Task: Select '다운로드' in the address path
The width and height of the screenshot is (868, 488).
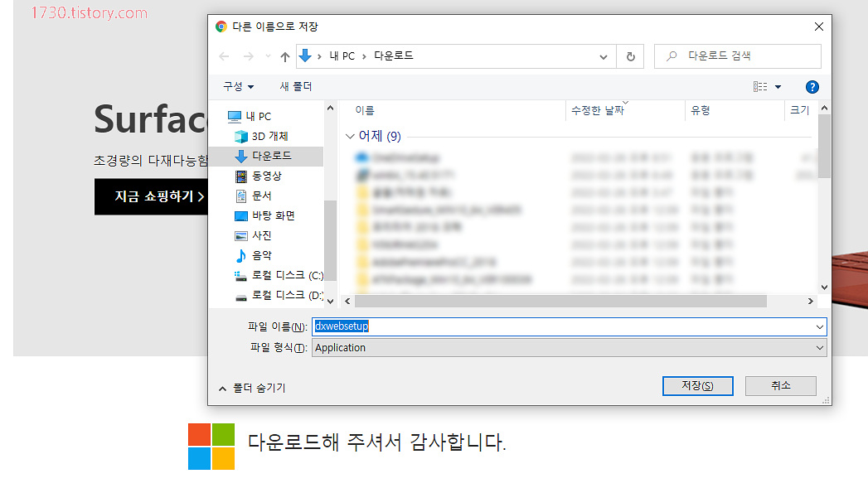Action: [x=394, y=56]
